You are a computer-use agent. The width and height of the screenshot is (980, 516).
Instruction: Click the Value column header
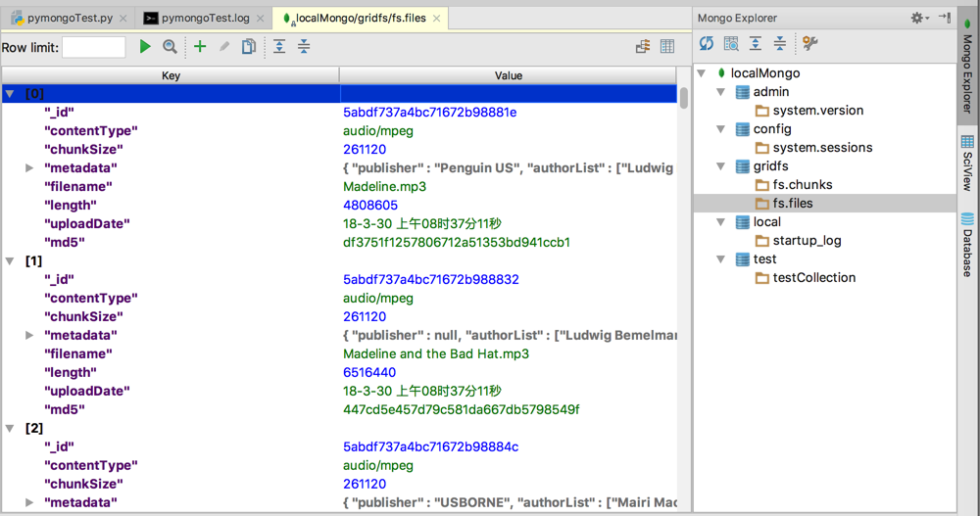pyautogui.click(x=508, y=75)
